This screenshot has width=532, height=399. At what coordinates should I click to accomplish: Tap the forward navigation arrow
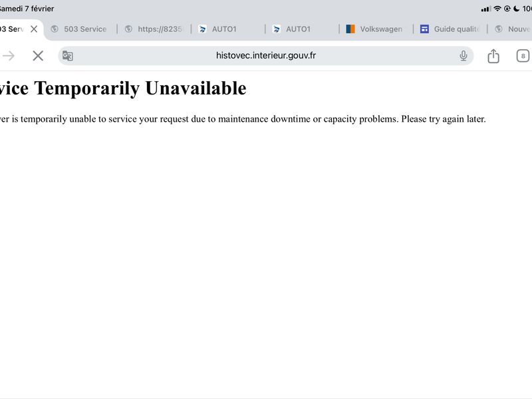9,56
